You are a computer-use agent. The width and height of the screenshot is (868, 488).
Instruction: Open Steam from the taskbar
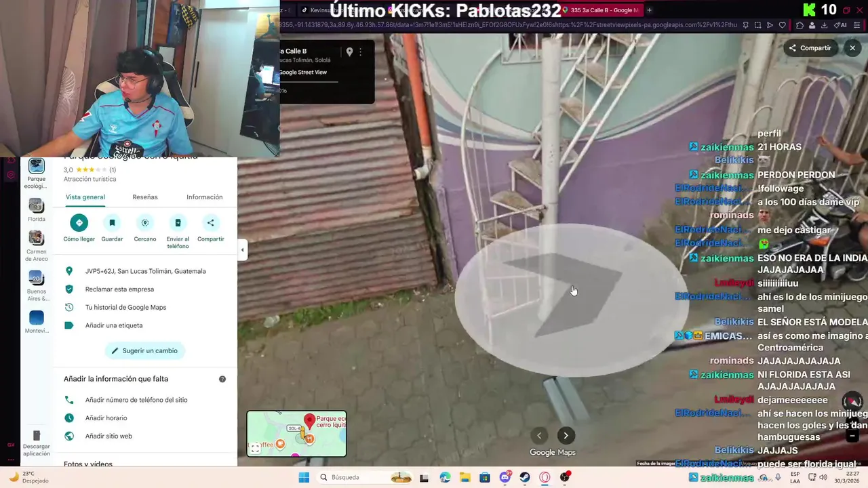click(525, 477)
